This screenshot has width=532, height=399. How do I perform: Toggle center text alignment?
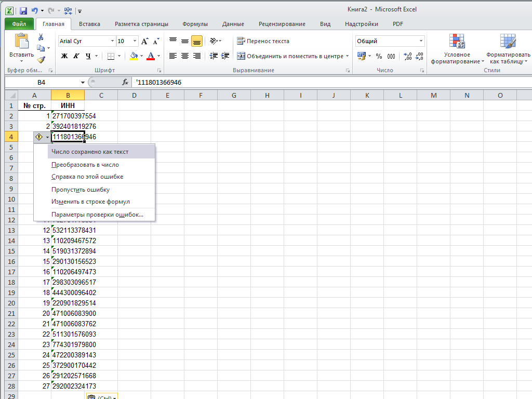185,56
